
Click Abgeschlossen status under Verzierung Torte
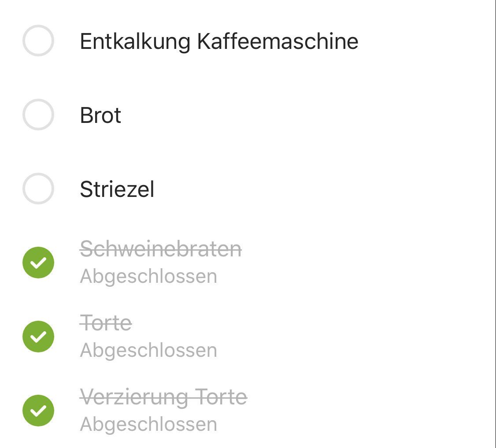148,425
